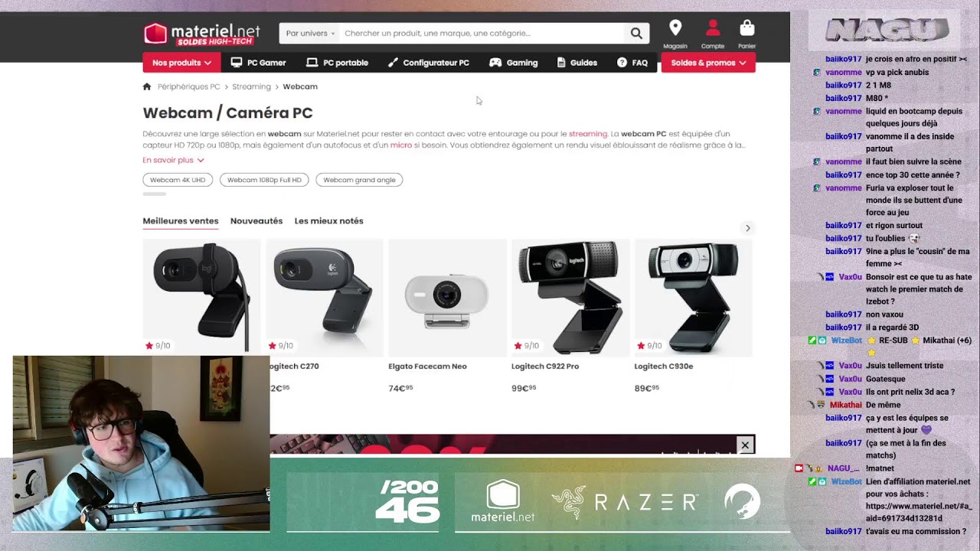Open the Logitech C930e product image
This screenshot has width=980, height=551.
(x=693, y=297)
